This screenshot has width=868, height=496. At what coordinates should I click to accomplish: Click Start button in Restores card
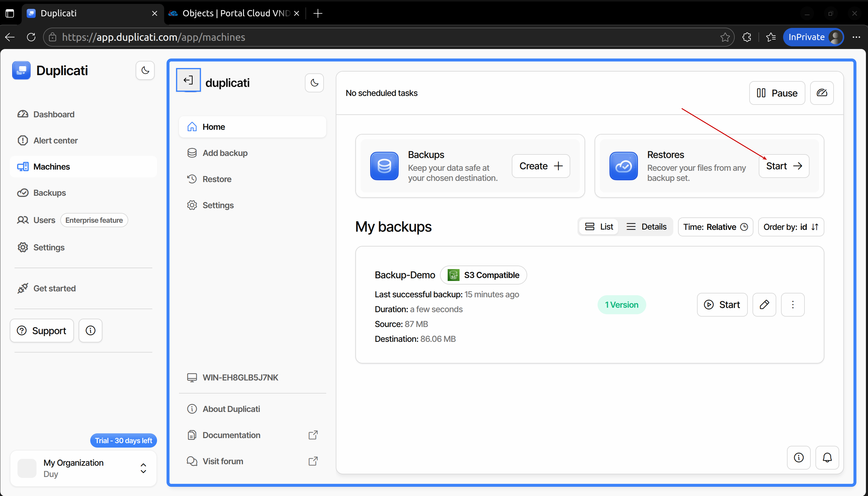pos(783,166)
